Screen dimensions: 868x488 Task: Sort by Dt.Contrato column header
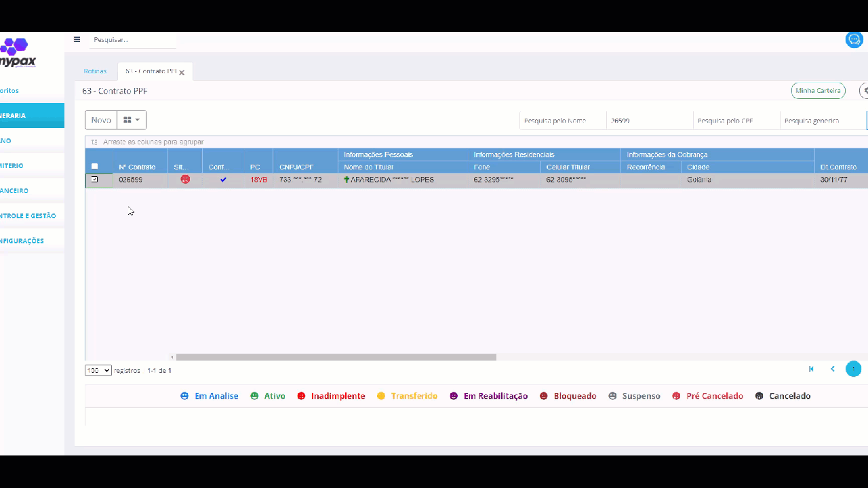point(841,161)
